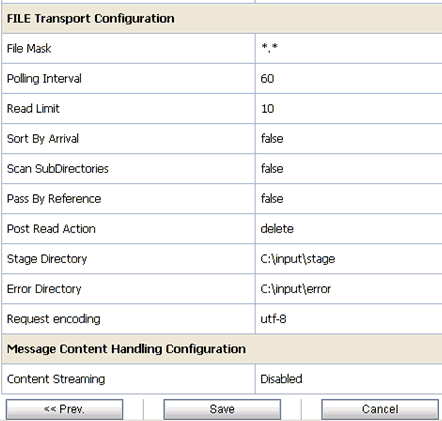
Task: Click the Save button
Action: point(222,409)
